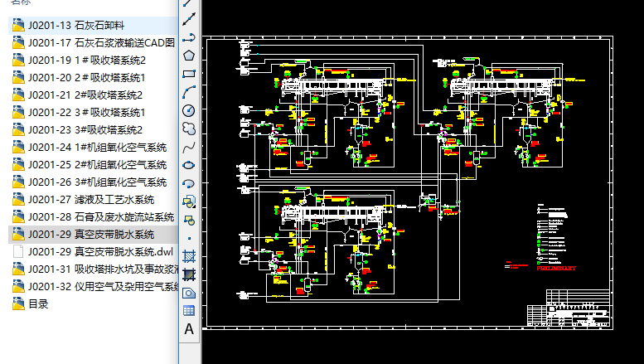Image resolution: width=644 pixels, height=364 pixels.
Task: Select the Hatch pattern tool
Action: (189, 255)
